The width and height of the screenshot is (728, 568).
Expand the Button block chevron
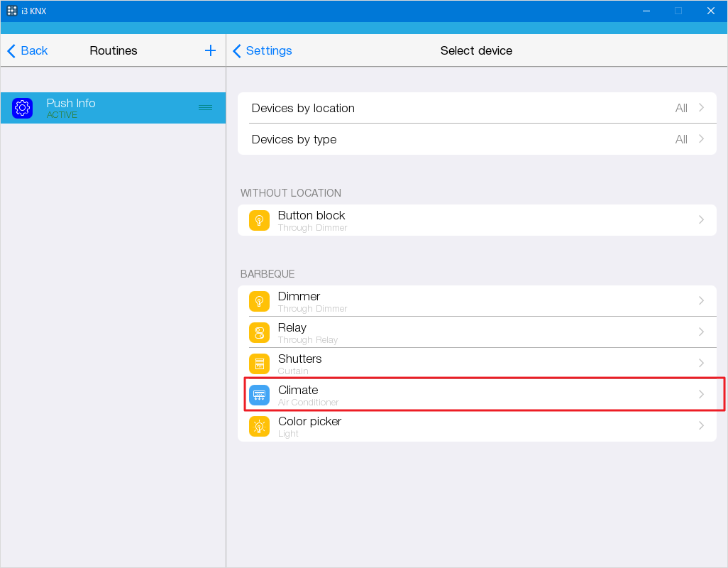pyautogui.click(x=701, y=220)
